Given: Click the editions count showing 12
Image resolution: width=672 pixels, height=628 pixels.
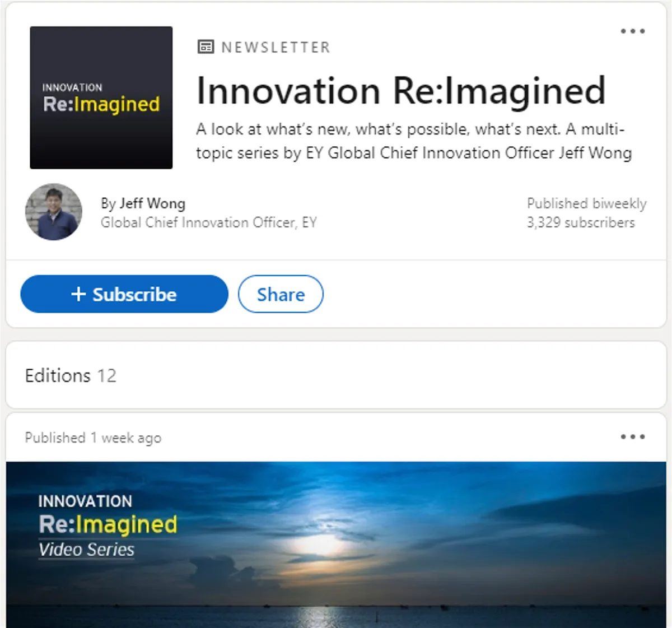Looking at the screenshot, I should pyautogui.click(x=108, y=376).
